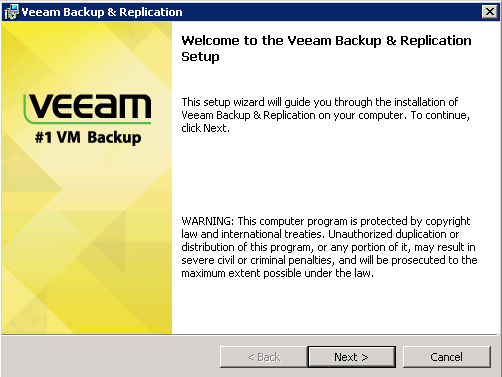Close the Veeam setup window
This screenshot has width=502, height=377.
pyautogui.click(x=489, y=12)
